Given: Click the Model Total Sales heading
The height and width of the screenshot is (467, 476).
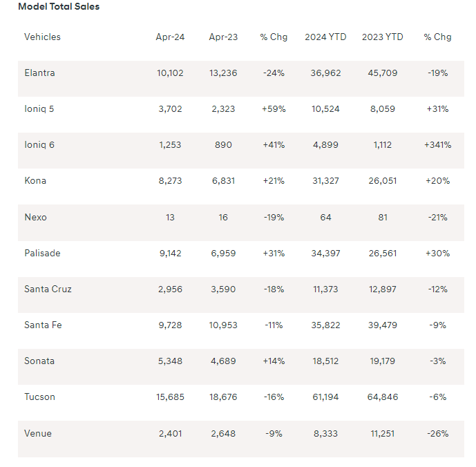Looking at the screenshot, I should tap(59, 6).
